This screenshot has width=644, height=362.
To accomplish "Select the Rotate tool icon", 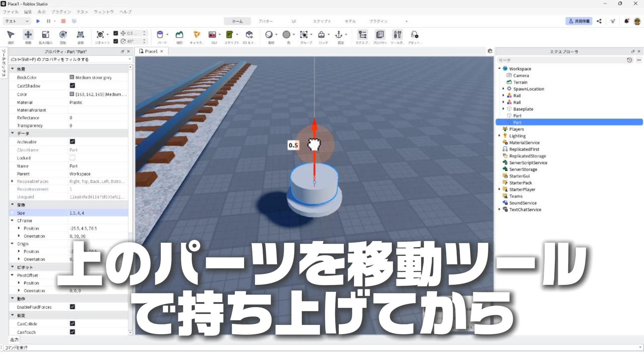I will pos(63,35).
